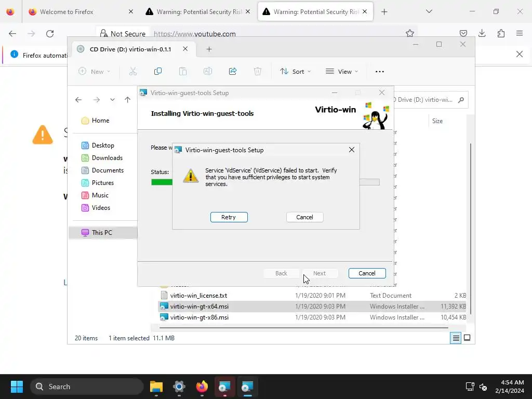Expand recent locations chevron in File Explorer

pyautogui.click(x=112, y=100)
